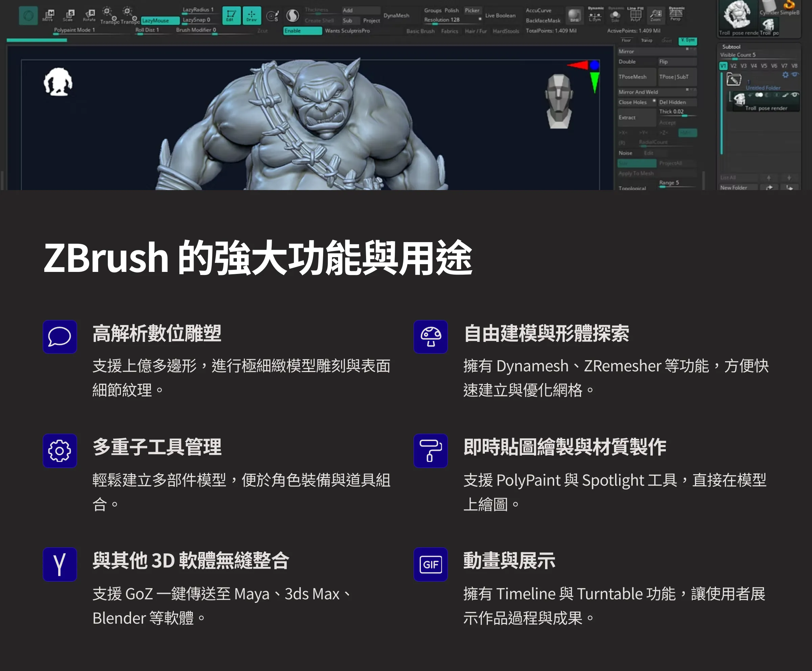Toggle the Transp transparency button
Screen dimensions: 812x671
coord(646,41)
